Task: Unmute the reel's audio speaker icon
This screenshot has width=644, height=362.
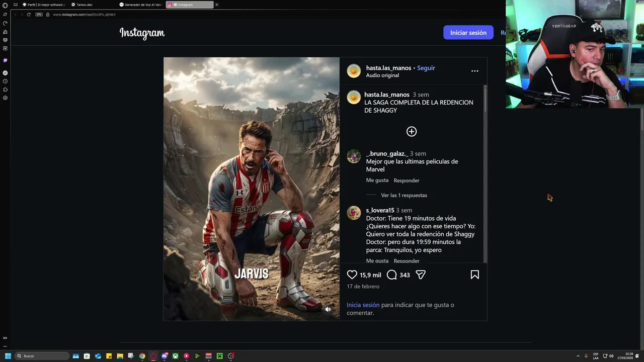Action: [328, 309]
